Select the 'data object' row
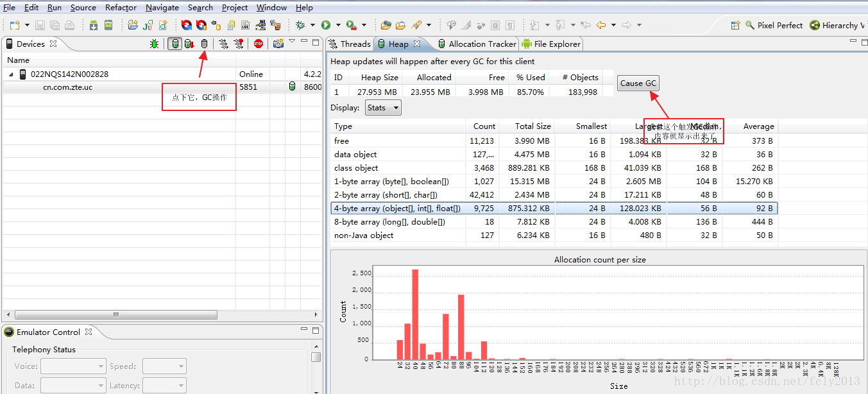This screenshot has width=868, height=394. click(x=554, y=155)
